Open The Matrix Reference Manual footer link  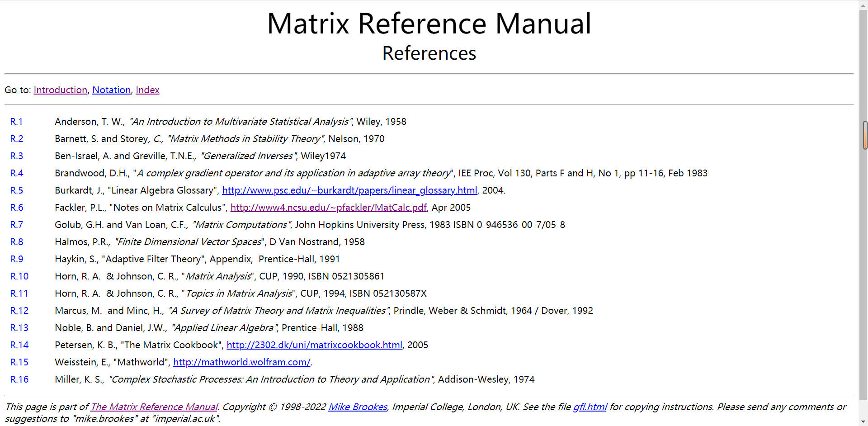click(154, 407)
